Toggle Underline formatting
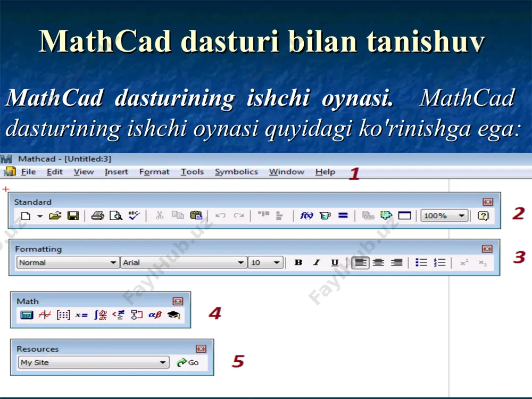Viewport: 532px width, 399px height. click(335, 263)
